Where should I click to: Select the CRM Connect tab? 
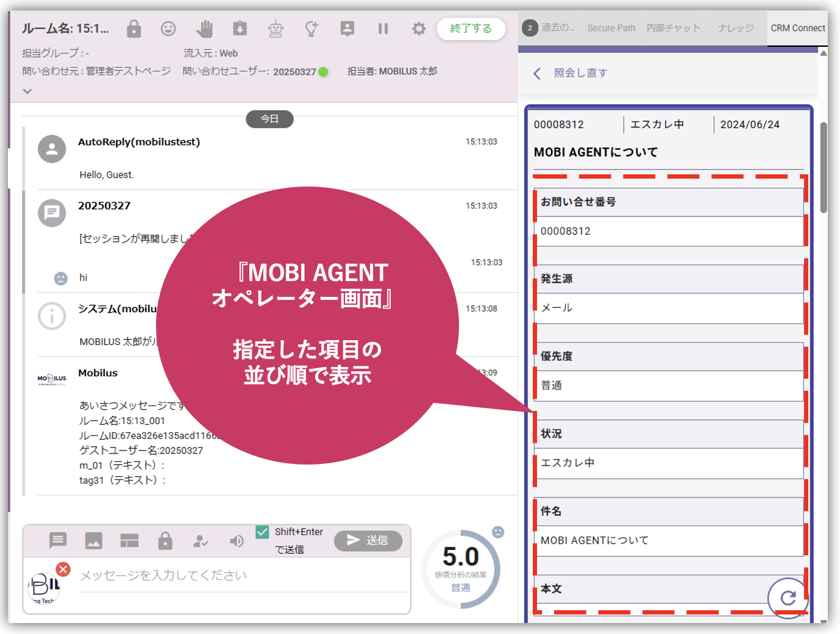798,28
